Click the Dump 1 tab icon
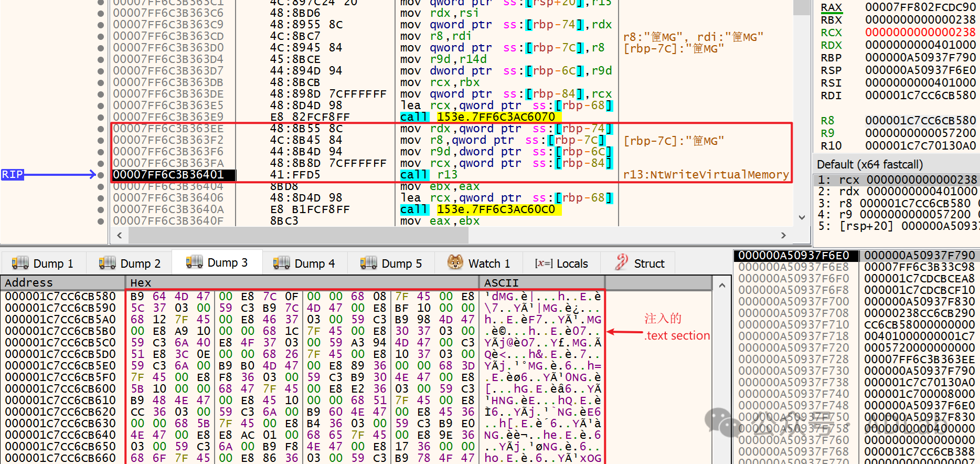 tap(20, 262)
